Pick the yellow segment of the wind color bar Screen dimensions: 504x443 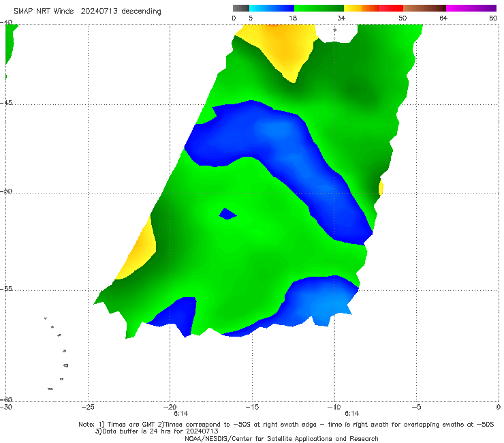pos(353,8)
